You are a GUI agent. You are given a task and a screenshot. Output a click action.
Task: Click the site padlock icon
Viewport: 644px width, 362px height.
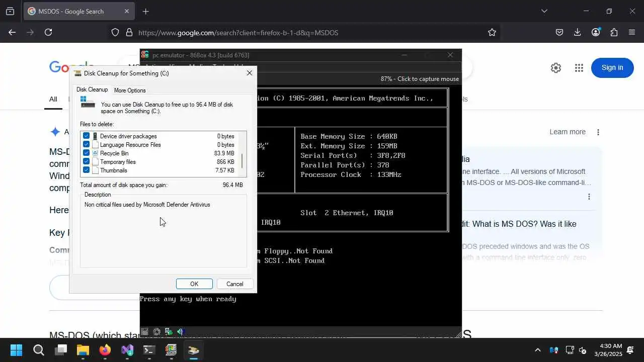coord(129,32)
